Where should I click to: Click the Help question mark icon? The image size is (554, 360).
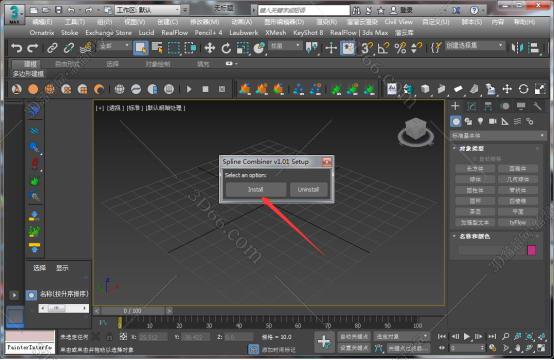click(474, 10)
